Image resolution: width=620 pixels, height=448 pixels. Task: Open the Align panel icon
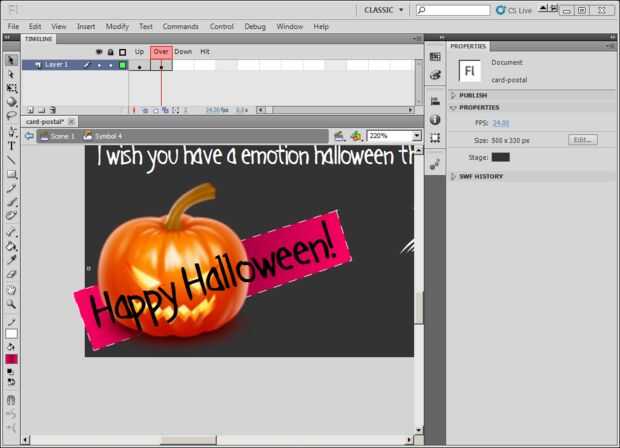click(x=435, y=101)
